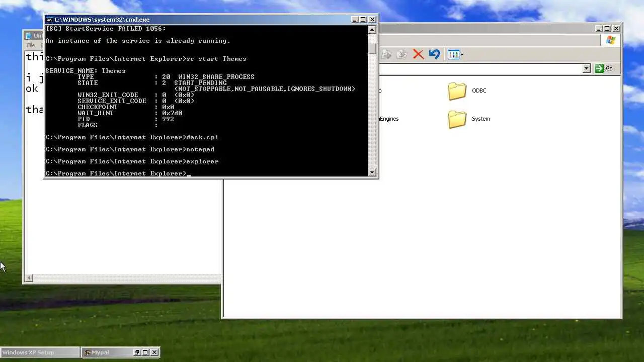Maximize the Explorer window
The height and width of the screenshot is (362, 644).
[x=607, y=29]
